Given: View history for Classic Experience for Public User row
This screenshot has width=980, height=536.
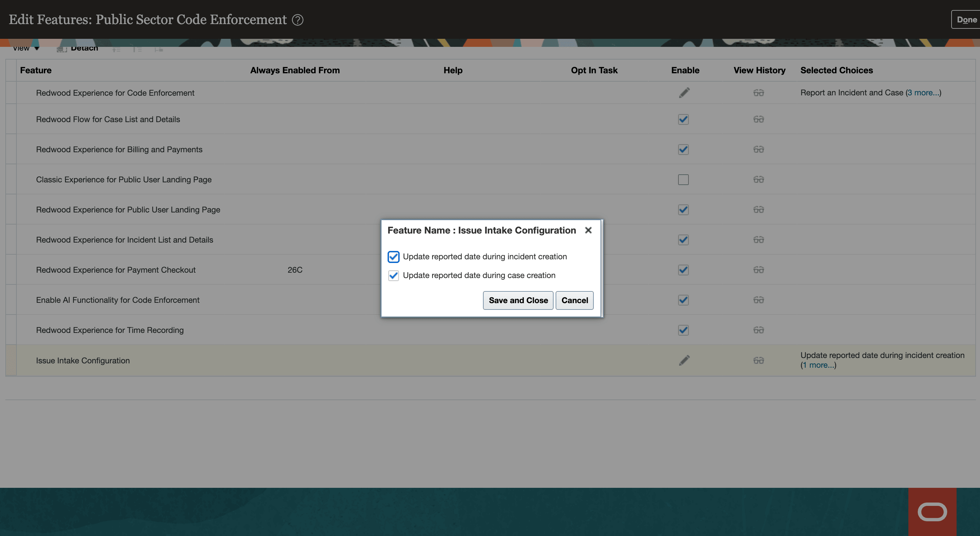Looking at the screenshot, I should [758, 179].
